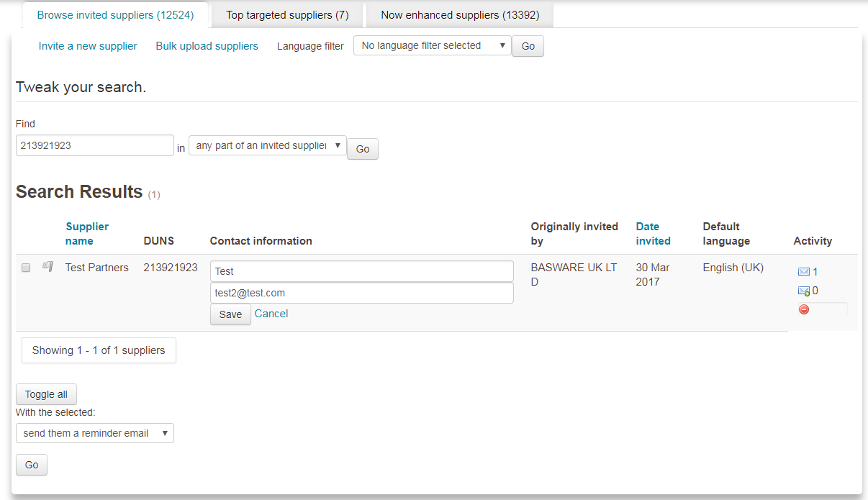Click the flag icon next to Test Partners

coord(48,266)
